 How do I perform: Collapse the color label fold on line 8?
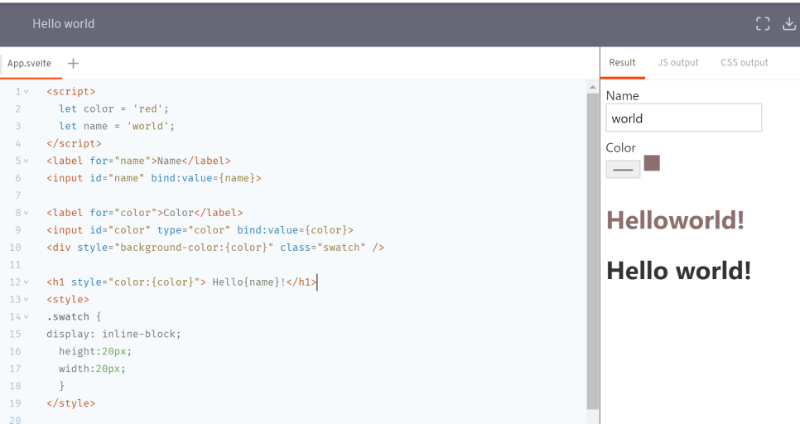pos(26,213)
